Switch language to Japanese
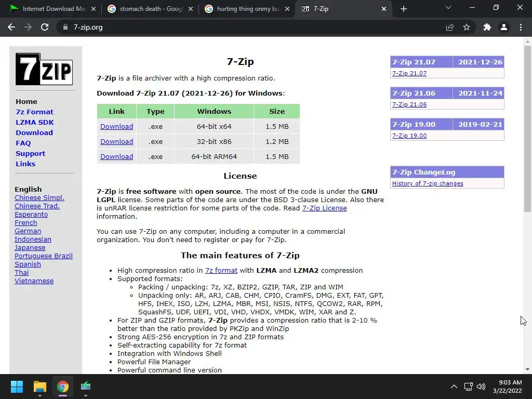 [x=30, y=248]
